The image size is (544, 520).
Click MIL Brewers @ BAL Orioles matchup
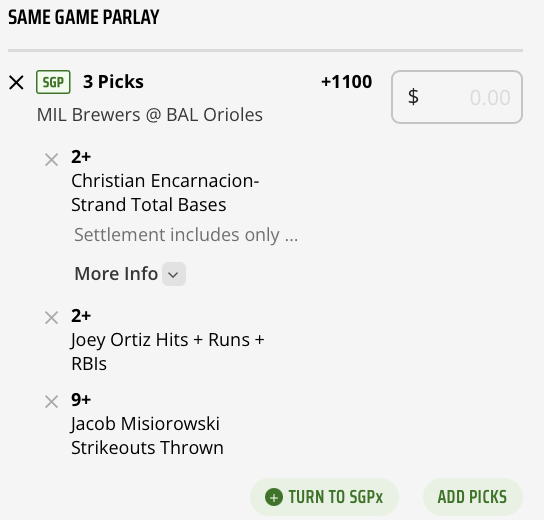pos(150,115)
